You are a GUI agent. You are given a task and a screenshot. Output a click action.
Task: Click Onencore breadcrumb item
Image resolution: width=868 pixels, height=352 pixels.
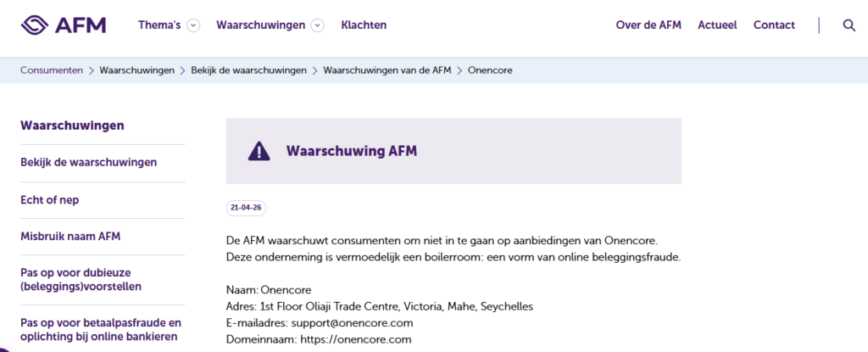click(x=490, y=70)
